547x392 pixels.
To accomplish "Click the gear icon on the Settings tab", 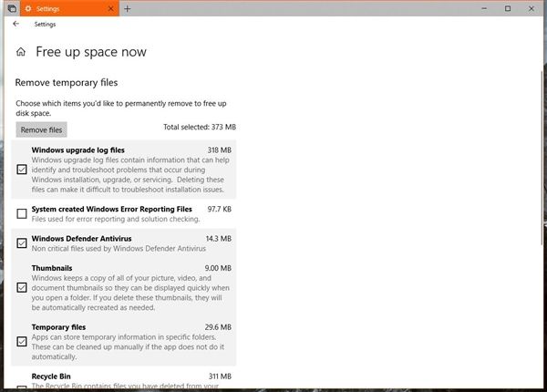I will [27, 8].
